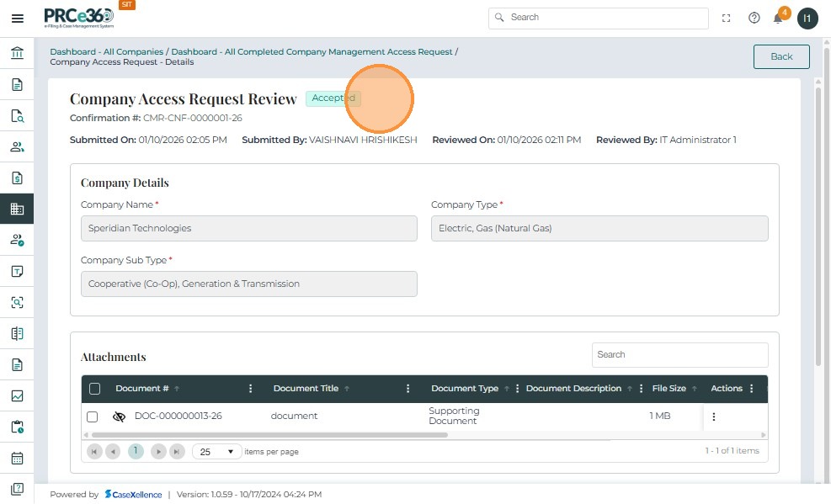Click confirmation number CMR-CNF-0000001-26
The width and height of the screenshot is (831, 504).
(x=193, y=118)
